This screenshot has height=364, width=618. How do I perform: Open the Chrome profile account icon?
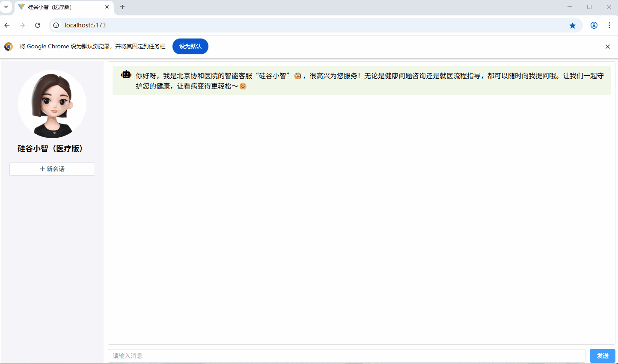tap(594, 25)
